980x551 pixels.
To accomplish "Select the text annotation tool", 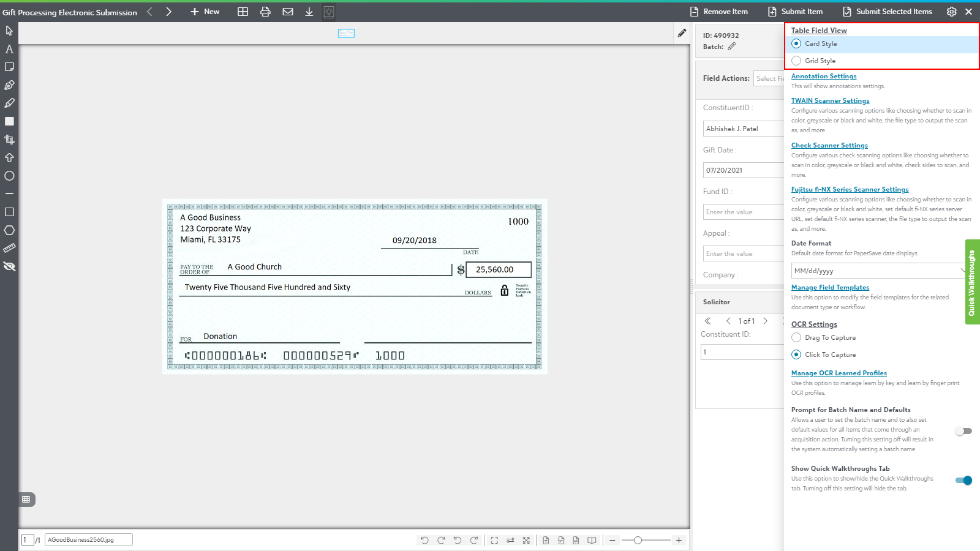I will pyautogui.click(x=9, y=49).
